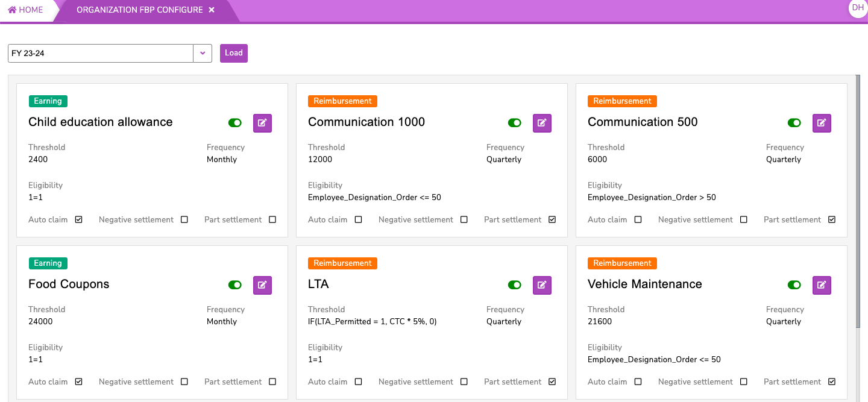868x402 pixels.
Task: Disable the Child education allowance toggle
Action: coord(235,123)
